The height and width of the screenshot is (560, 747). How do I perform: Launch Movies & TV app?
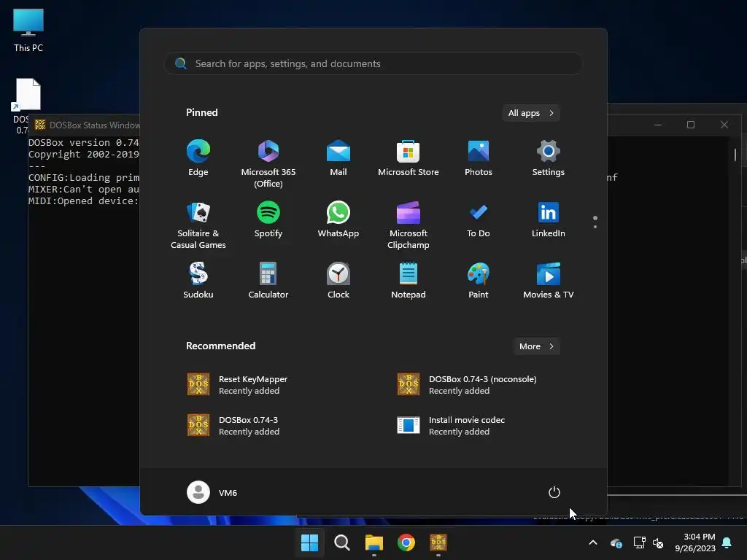tap(549, 281)
